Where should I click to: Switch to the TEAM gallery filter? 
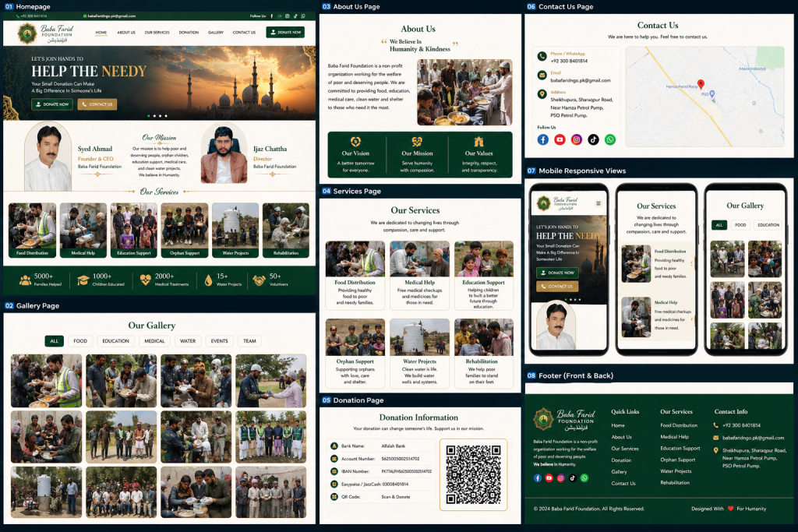coord(249,341)
